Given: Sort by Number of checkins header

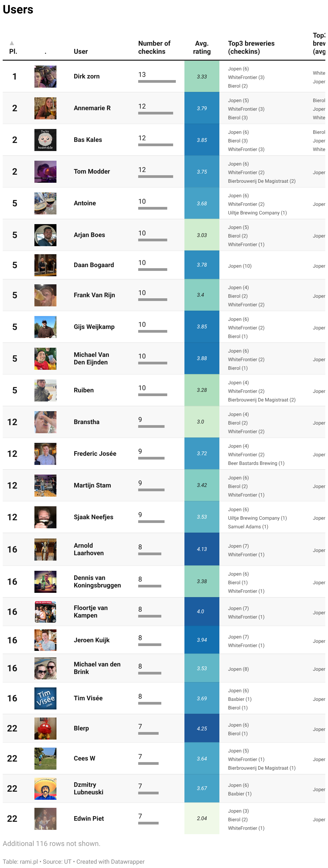Looking at the screenshot, I should pyautogui.click(x=154, y=47).
